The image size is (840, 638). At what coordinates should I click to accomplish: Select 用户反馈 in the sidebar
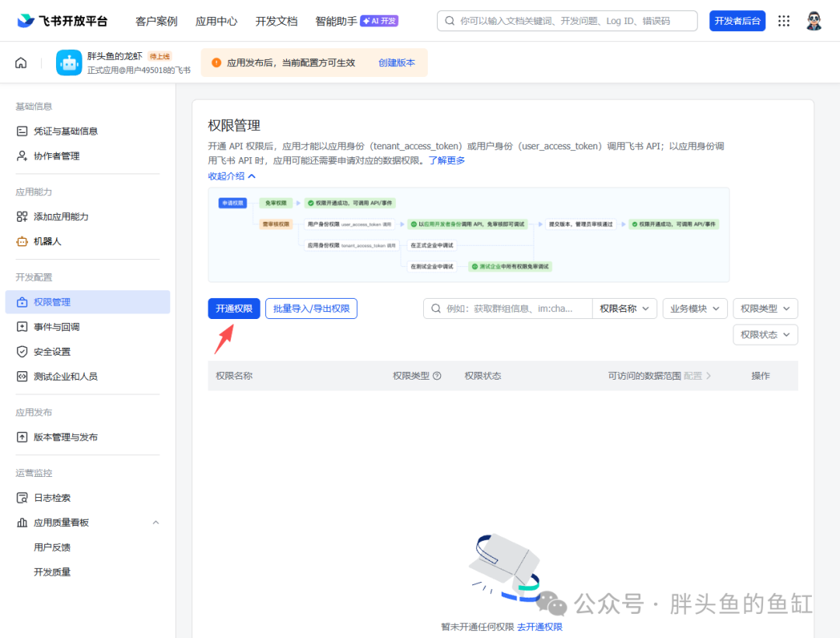click(52, 547)
